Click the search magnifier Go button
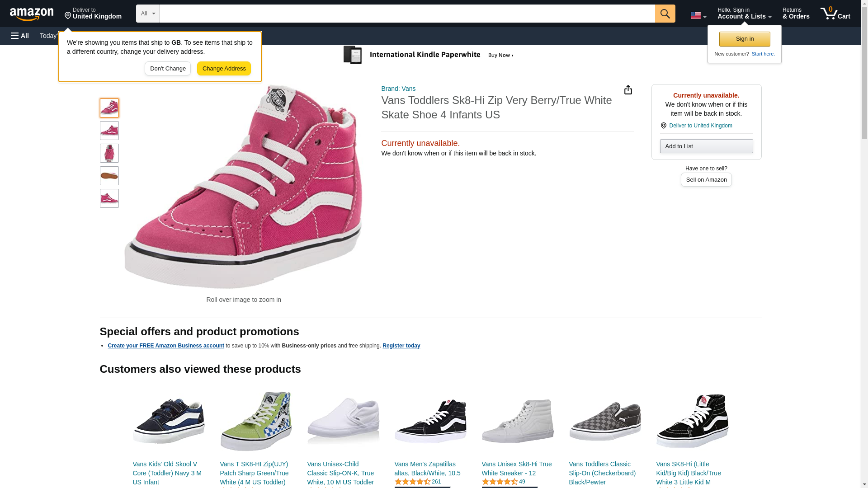This screenshot has width=868, height=488. point(665,14)
